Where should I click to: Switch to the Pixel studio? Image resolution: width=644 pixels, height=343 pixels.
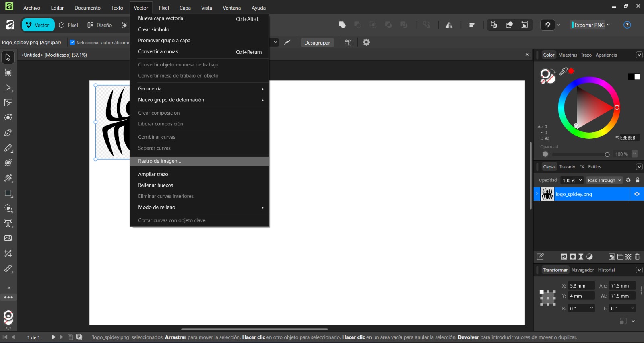[68, 25]
